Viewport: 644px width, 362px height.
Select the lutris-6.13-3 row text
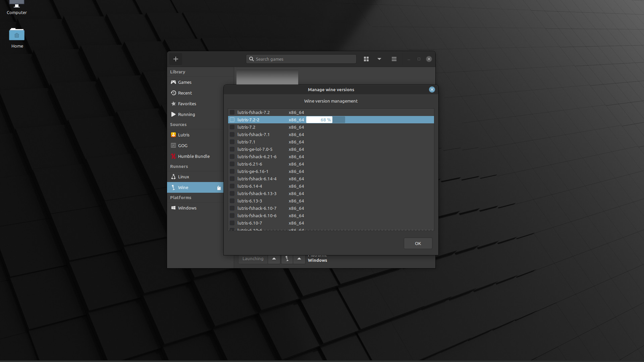(x=250, y=201)
